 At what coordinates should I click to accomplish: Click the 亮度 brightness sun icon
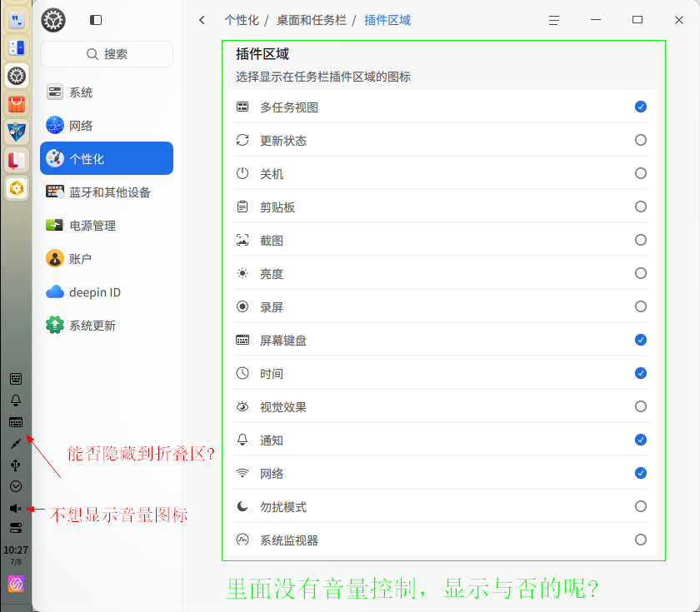click(242, 273)
